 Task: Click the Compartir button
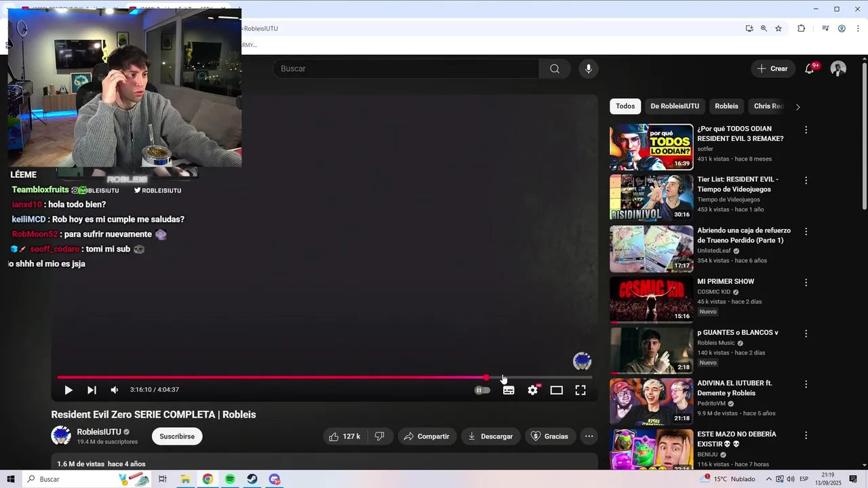[427, 436]
